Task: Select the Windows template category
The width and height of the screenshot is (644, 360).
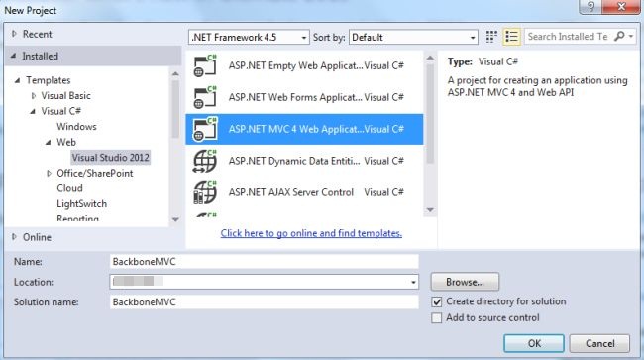Action: (77, 127)
